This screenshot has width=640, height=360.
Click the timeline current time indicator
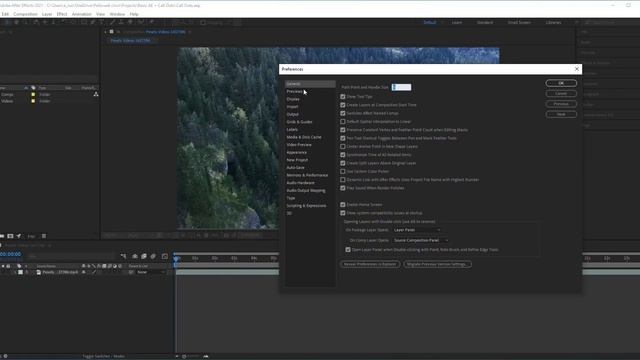[176, 258]
